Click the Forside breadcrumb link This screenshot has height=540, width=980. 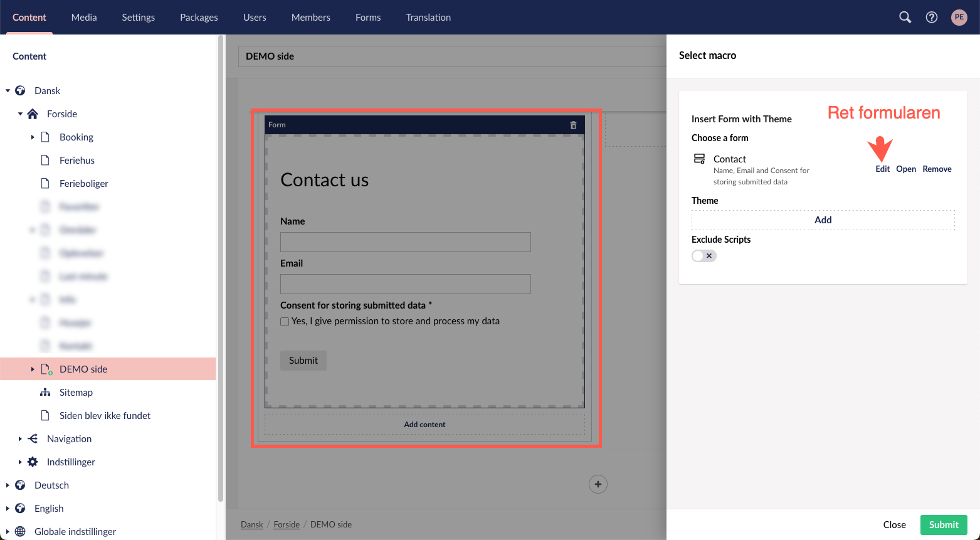click(x=287, y=524)
